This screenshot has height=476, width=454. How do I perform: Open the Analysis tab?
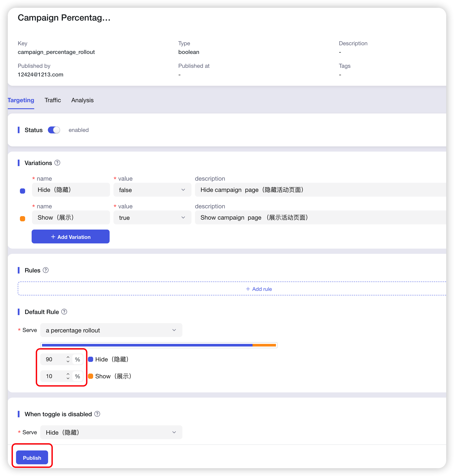click(82, 100)
